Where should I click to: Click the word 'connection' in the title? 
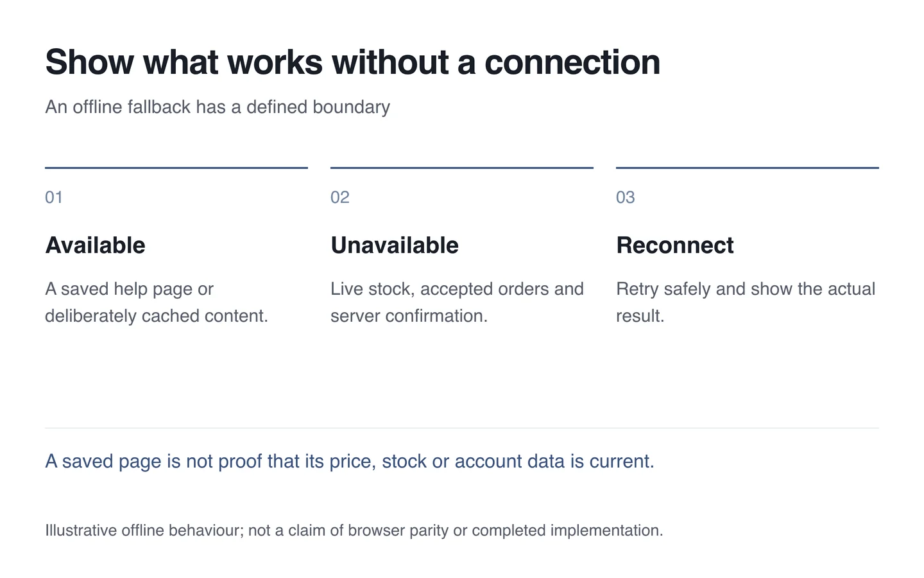[572, 62]
